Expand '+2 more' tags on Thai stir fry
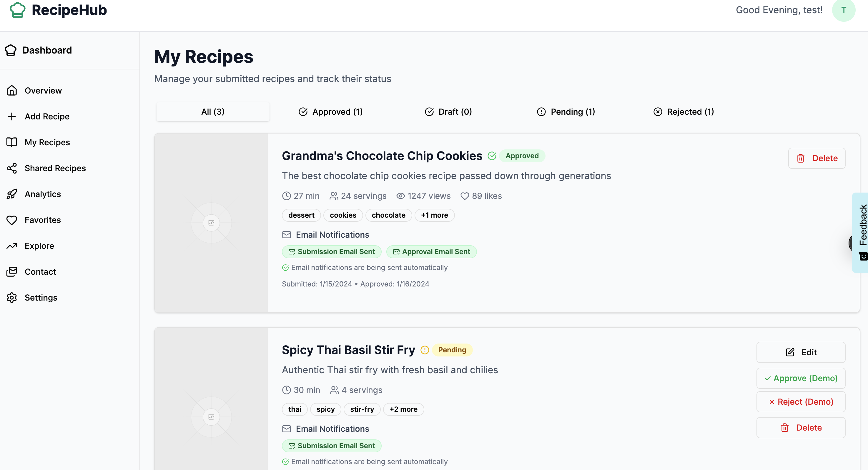The width and height of the screenshot is (868, 470). (x=403, y=409)
